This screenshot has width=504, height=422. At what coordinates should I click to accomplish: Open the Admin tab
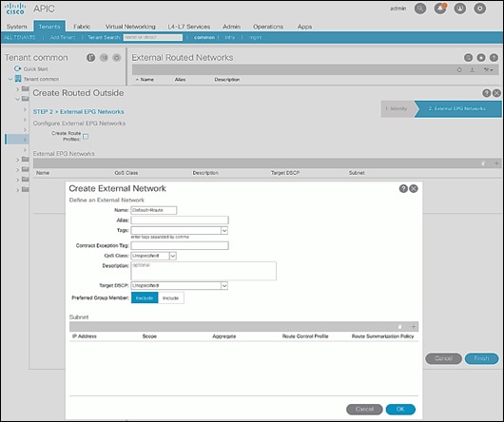tap(231, 27)
